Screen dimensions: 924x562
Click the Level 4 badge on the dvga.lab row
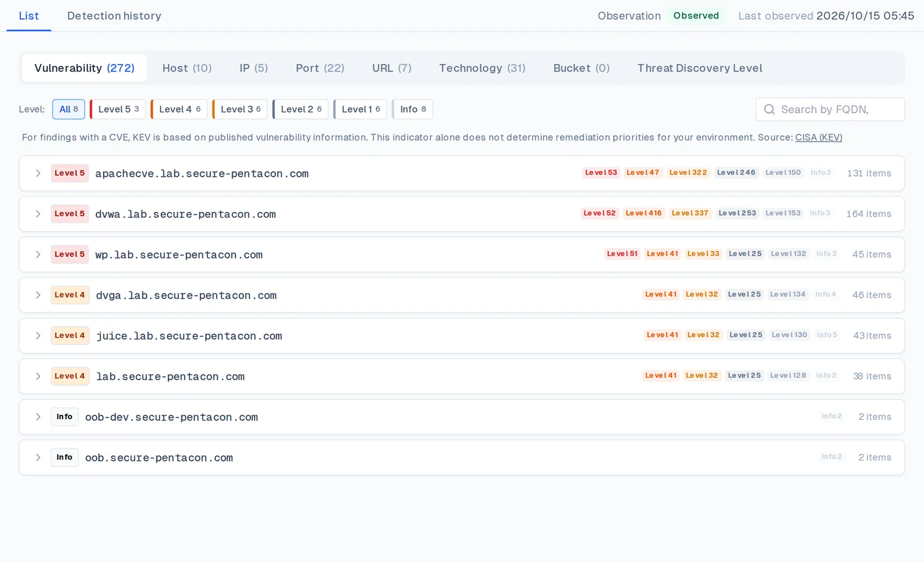[70, 295]
